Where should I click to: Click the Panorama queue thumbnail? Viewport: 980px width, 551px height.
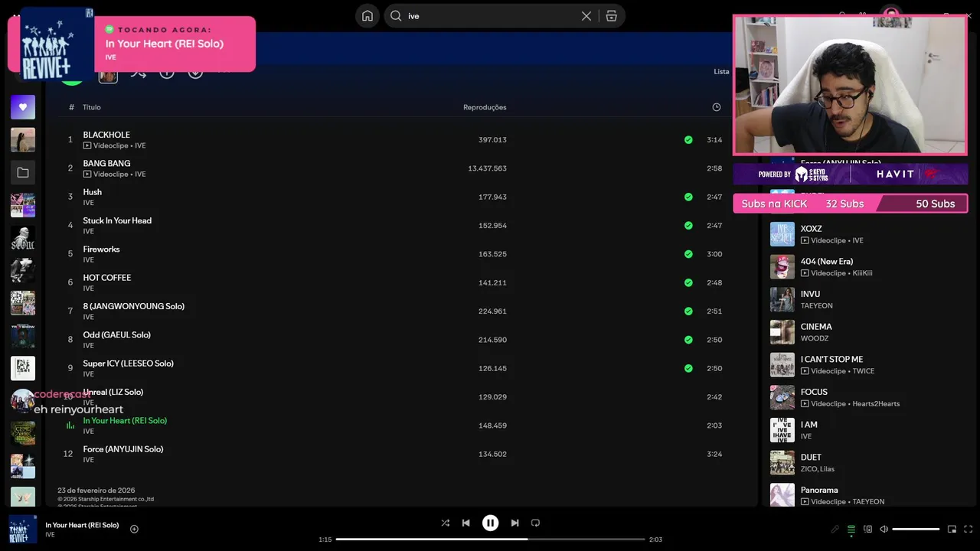tap(782, 495)
